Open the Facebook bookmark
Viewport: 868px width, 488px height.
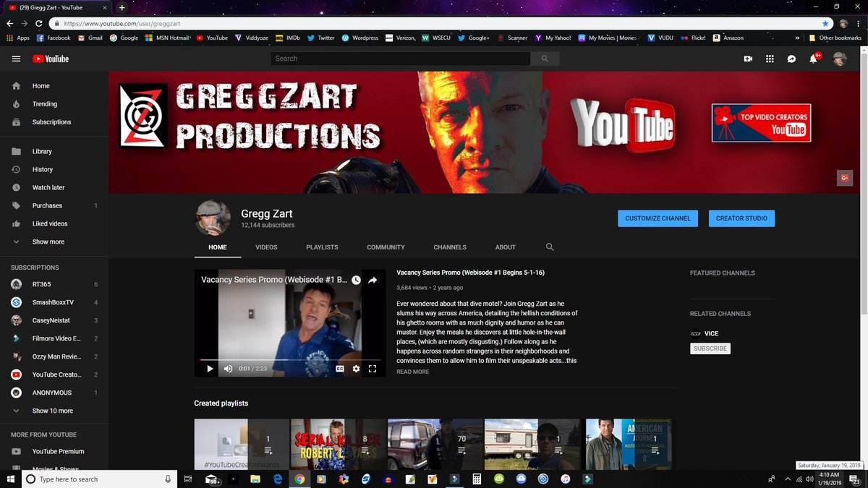[54, 38]
